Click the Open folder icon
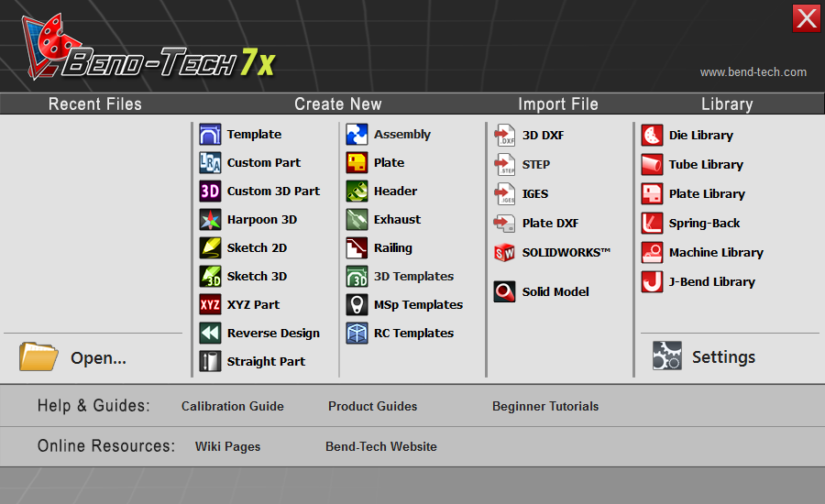The image size is (825, 504). (38, 356)
